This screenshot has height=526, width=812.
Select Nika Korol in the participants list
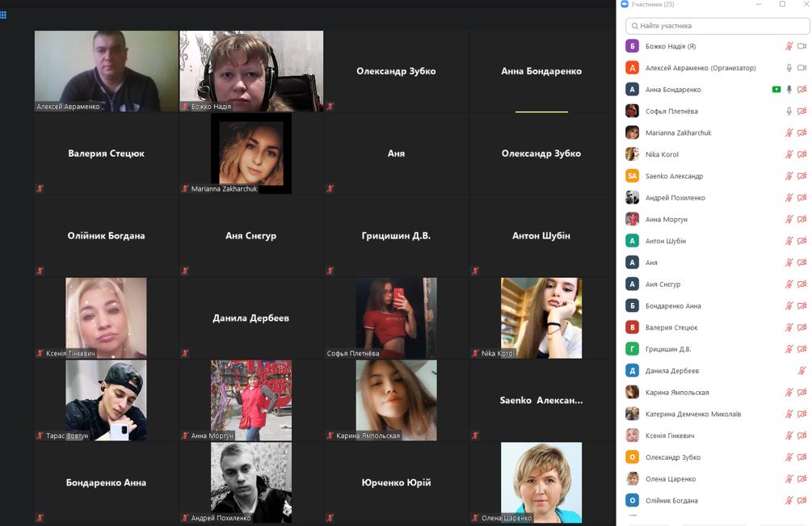pyautogui.click(x=662, y=154)
